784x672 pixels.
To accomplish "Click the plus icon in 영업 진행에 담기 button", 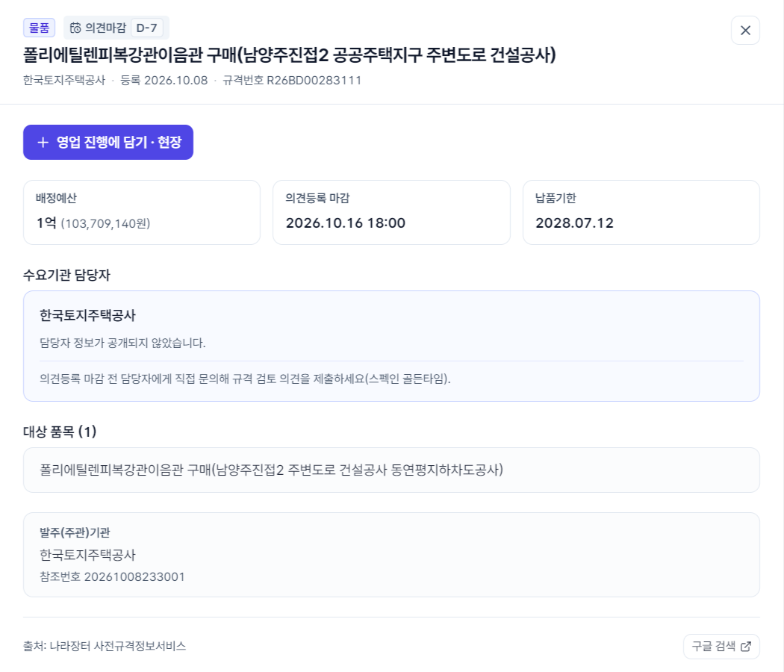I will pos(43,143).
